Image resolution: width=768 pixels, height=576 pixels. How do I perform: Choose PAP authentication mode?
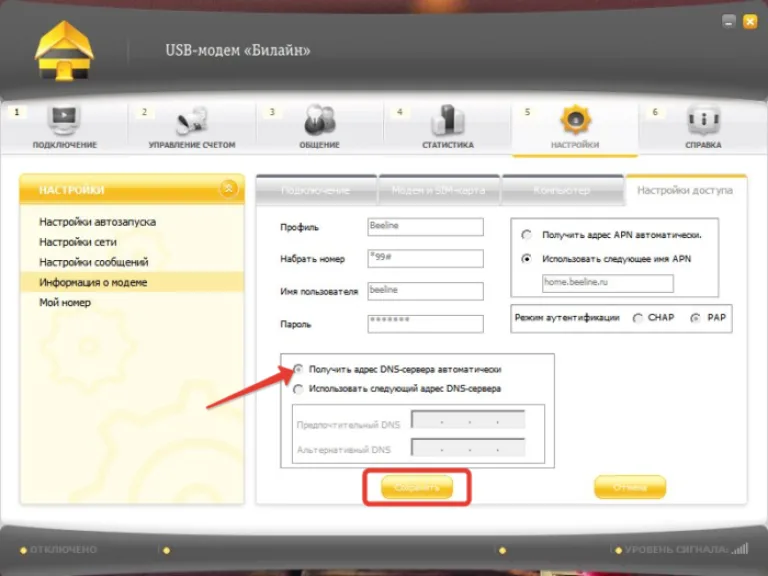[x=695, y=318]
